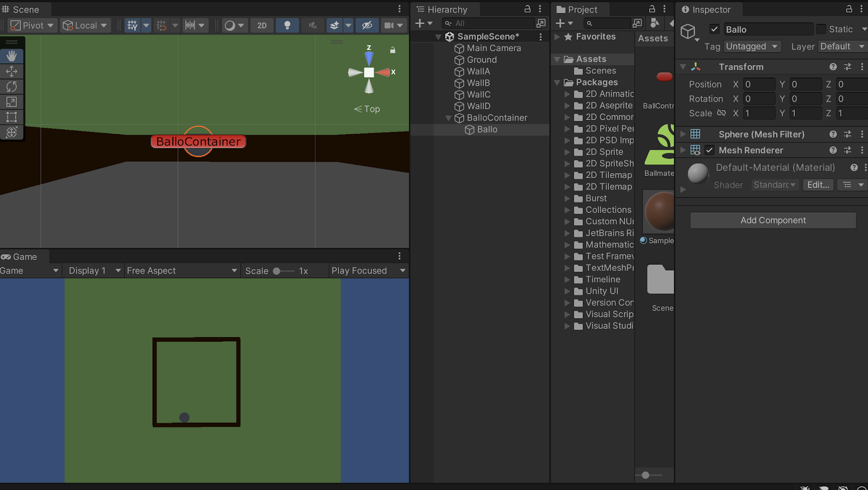This screenshot has height=490, width=868.
Task: Select the Rect tool in Scene toolbar
Action: [x=11, y=117]
